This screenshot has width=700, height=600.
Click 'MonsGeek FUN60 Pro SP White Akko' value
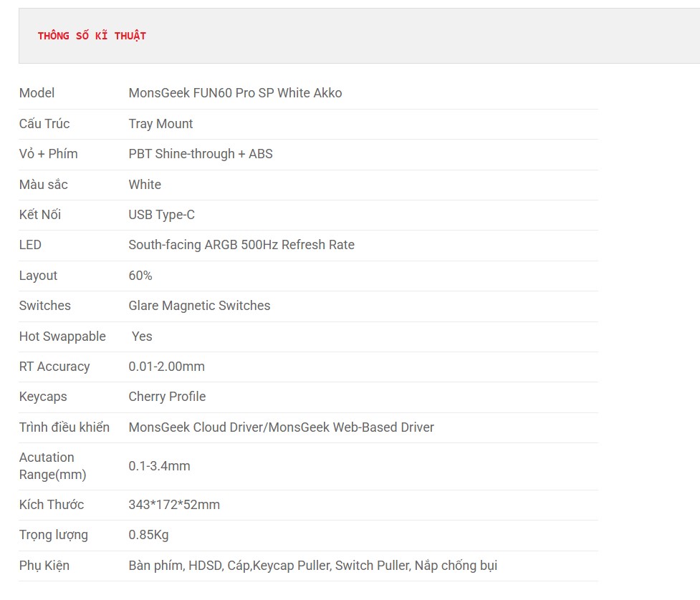pyautogui.click(x=235, y=93)
